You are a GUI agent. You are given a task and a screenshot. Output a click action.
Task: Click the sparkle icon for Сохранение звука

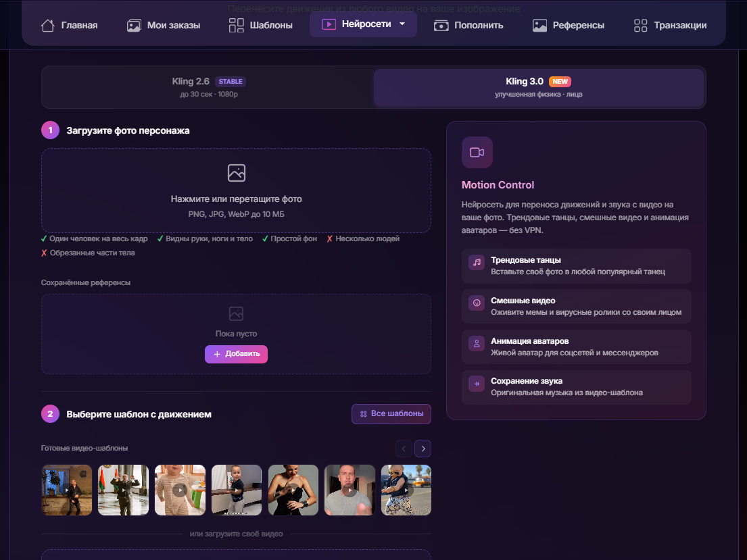pyautogui.click(x=477, y=383)
